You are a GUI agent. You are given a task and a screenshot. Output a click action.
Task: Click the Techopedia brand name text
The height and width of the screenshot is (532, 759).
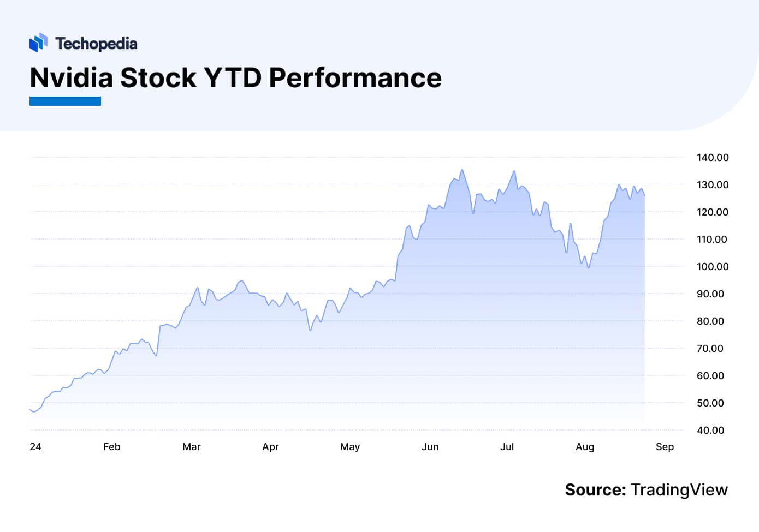coord(96,43)
